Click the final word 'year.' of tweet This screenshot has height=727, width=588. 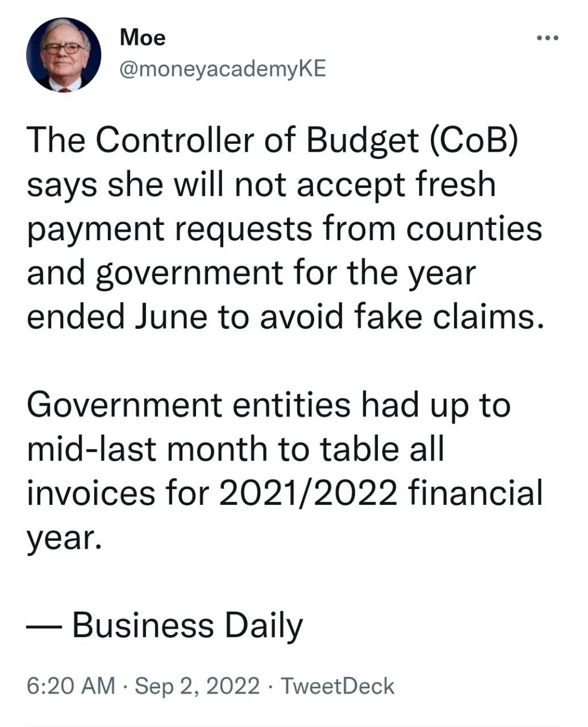pos(64,538)
